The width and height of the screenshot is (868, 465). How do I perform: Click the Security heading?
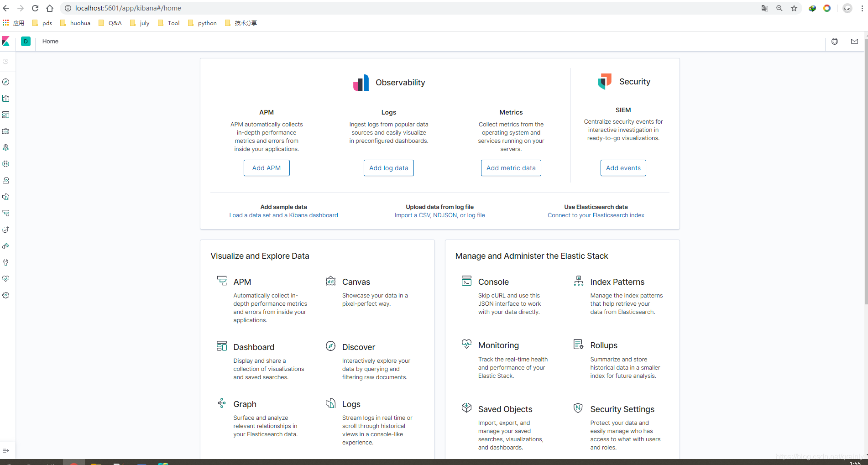click(635, 82)
